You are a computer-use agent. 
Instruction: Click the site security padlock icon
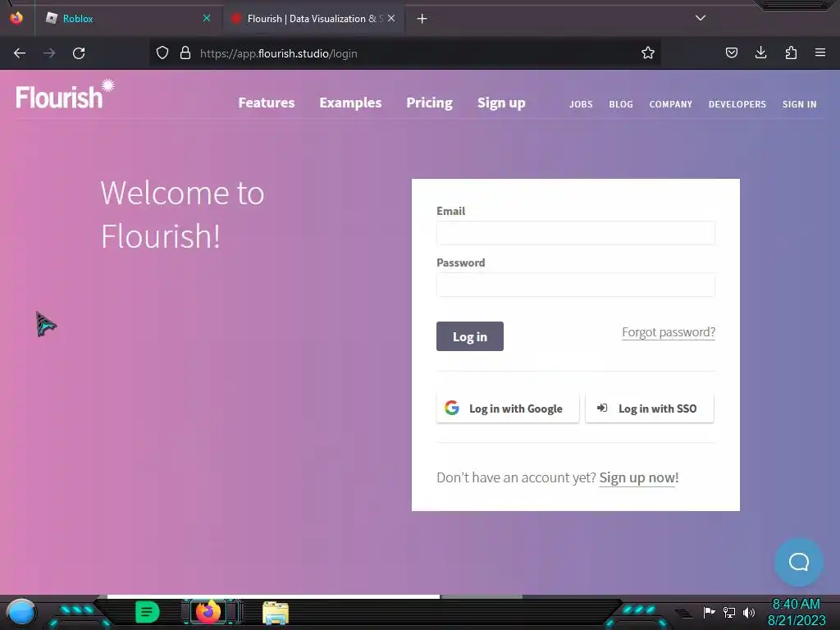click(185, 53)
